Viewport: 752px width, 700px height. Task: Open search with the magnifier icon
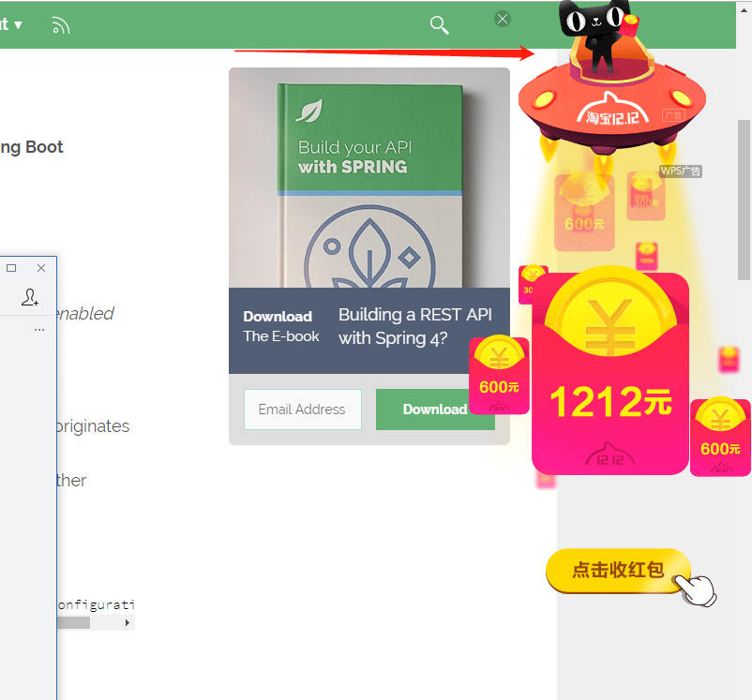point(440,25)
